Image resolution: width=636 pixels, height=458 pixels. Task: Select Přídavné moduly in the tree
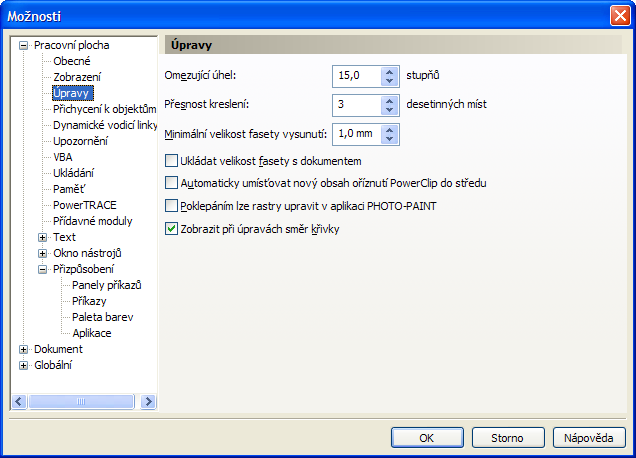coord(93,221)
